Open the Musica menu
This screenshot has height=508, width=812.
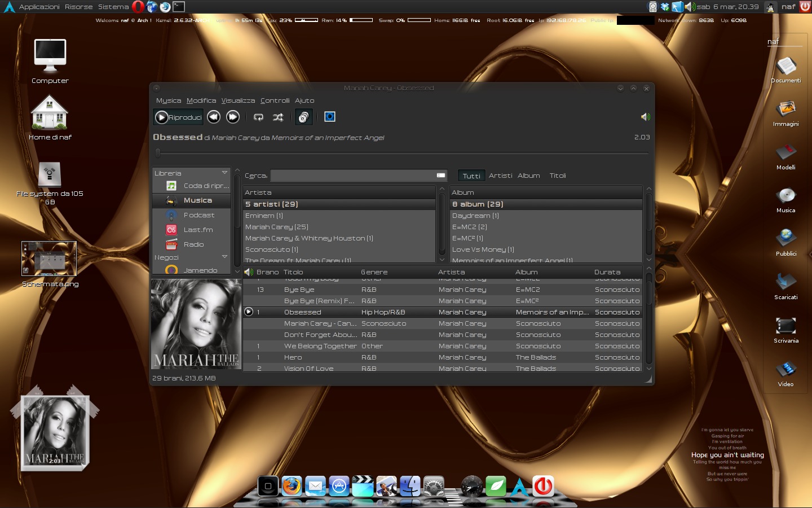point(169,100)
